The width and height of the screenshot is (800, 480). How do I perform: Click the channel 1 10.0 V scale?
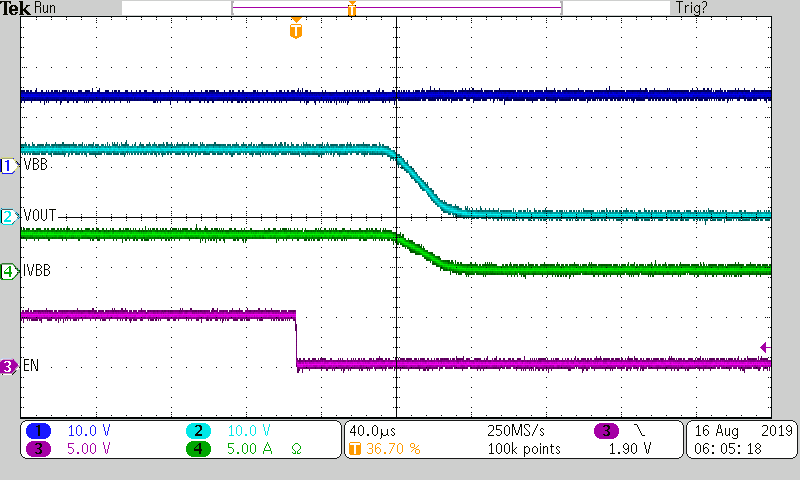(x=89, y=431)
